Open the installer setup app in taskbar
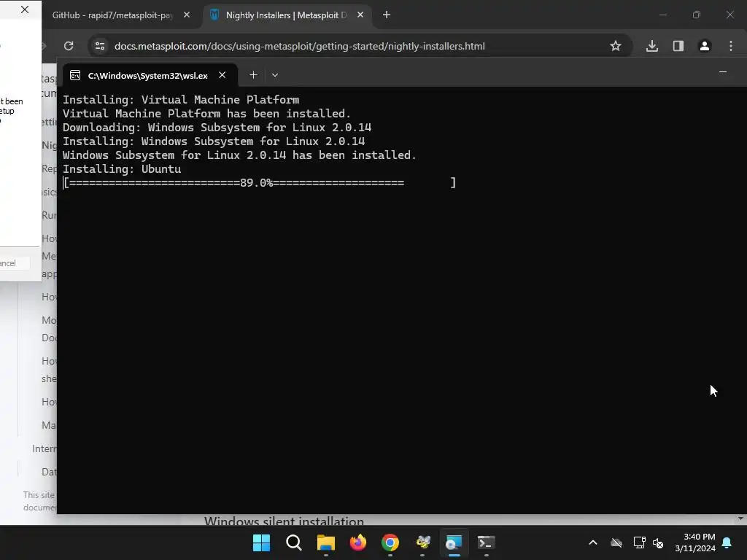The height and width of the screenshot is (560, 747). point(454,542)
